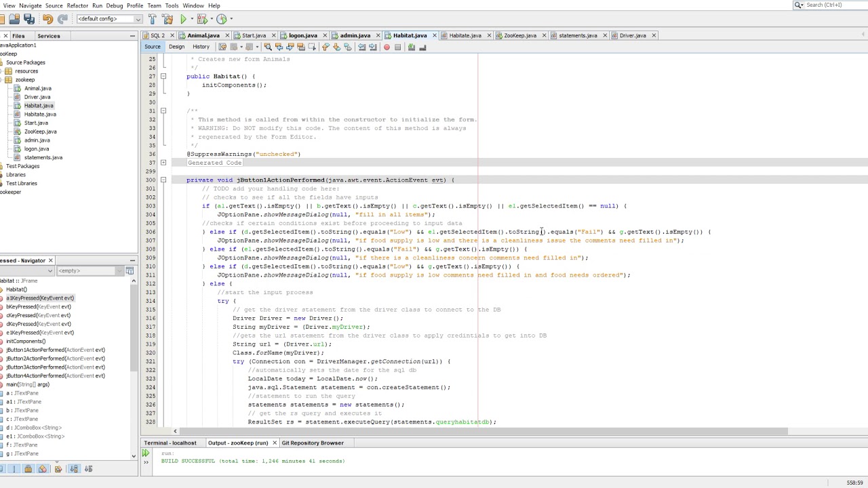Collapse the jButton1ActionPerformed method fold
Viewport: 868px width, 488px height.
[163, 180]
